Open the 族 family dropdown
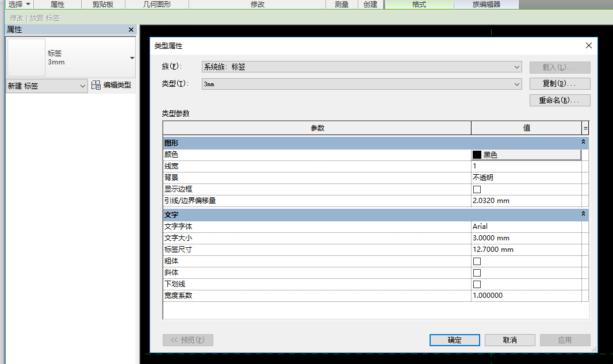 point(362,67)
